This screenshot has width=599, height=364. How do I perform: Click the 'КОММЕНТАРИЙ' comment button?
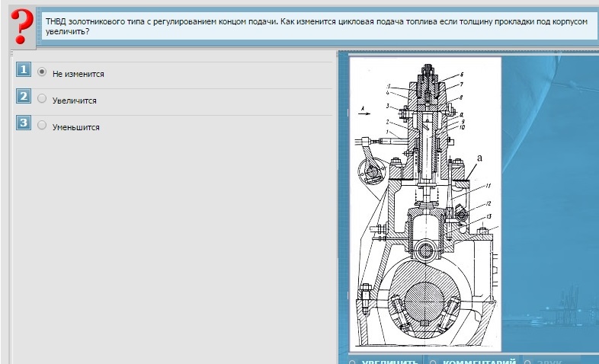475,361
